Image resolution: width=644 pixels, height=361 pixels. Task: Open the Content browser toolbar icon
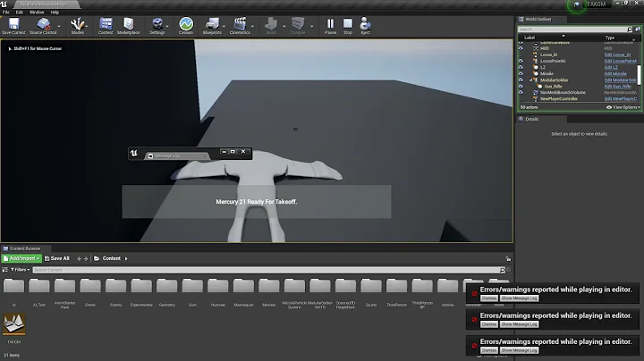(106, 25)
